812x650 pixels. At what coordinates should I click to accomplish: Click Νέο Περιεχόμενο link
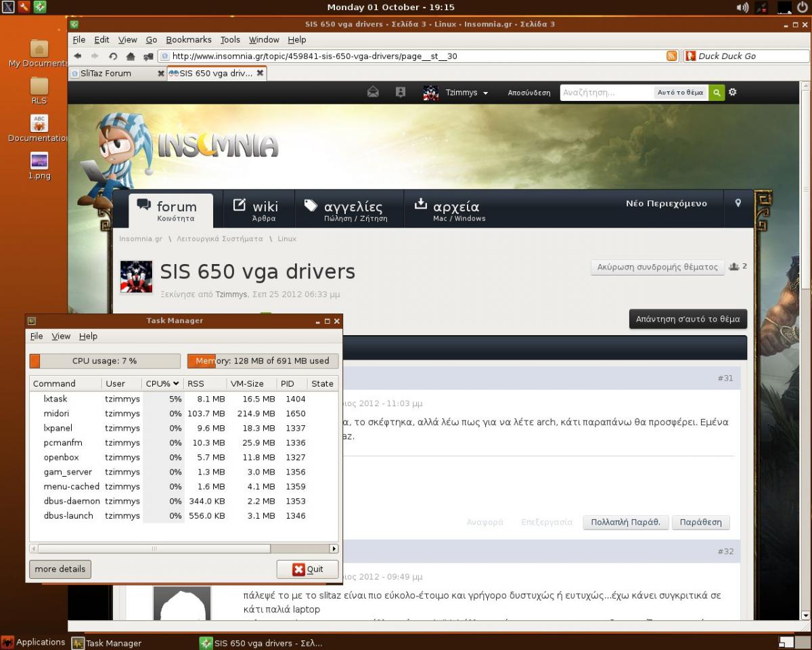(x=667, y=203)
